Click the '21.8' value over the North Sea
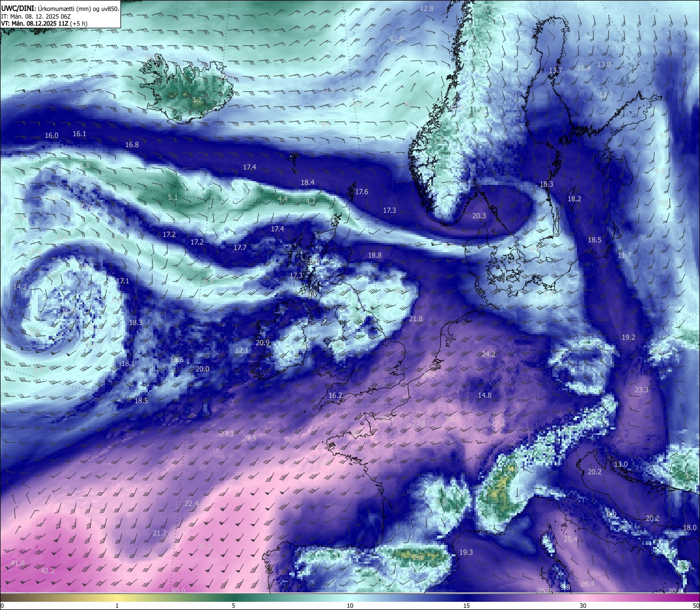This screenshot has width=700, height=610. tap(416, 319)
